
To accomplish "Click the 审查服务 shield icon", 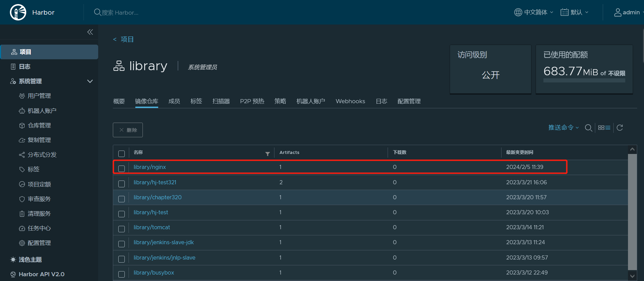I will [22, 199].
